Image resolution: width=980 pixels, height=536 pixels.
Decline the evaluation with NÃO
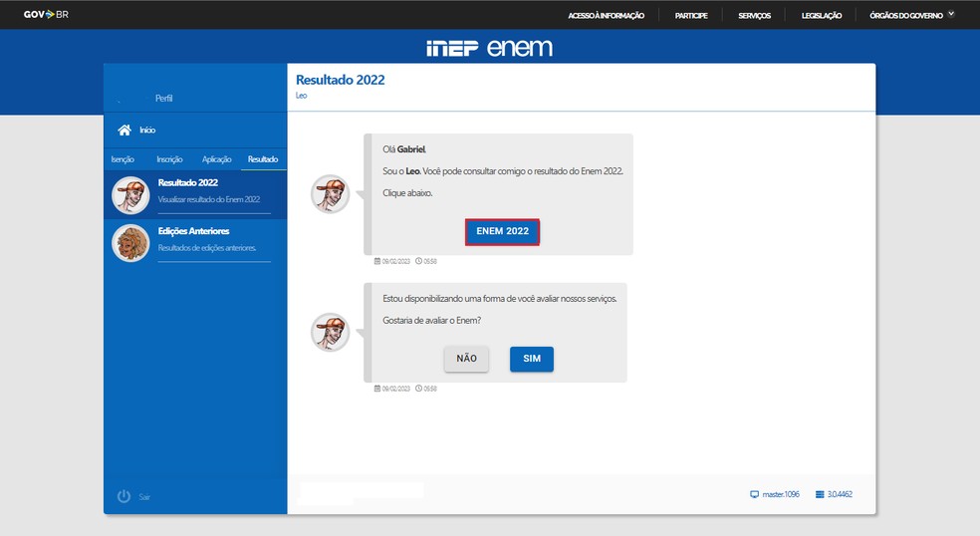466,359
